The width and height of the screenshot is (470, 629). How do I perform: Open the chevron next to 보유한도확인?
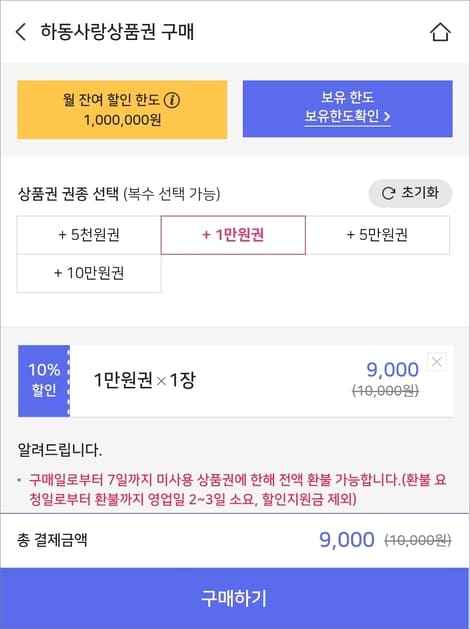387,117
